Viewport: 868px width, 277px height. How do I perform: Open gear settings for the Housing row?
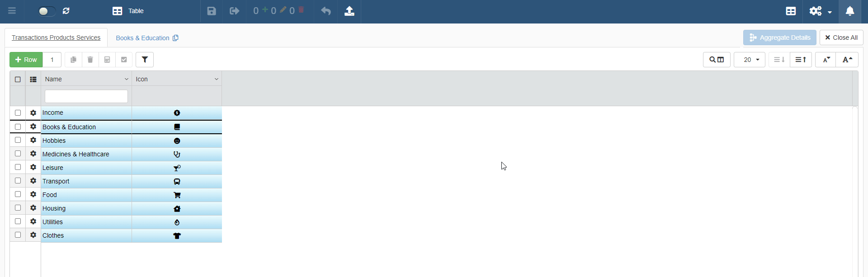[x=33, y=208]
